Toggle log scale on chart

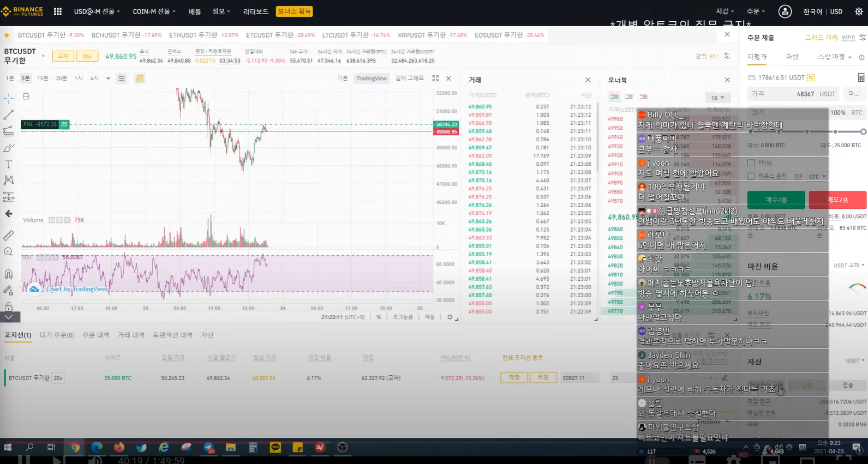coord(403,317)
